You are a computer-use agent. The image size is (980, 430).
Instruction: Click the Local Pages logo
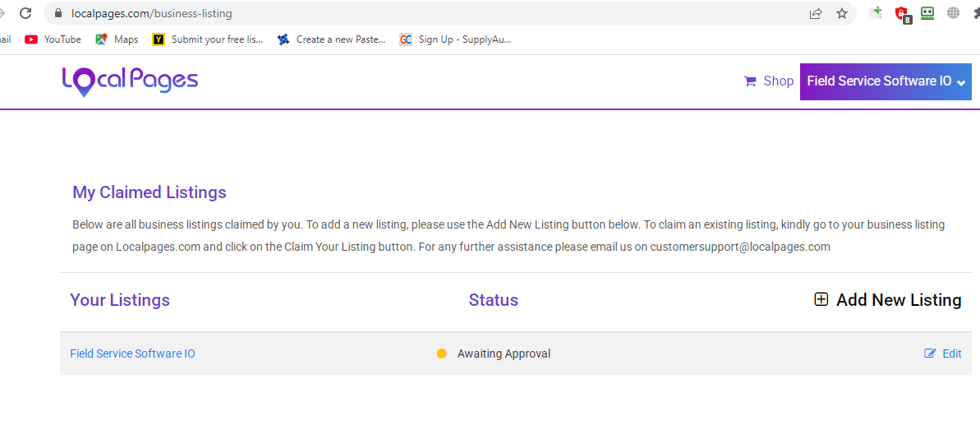[130, 81]
